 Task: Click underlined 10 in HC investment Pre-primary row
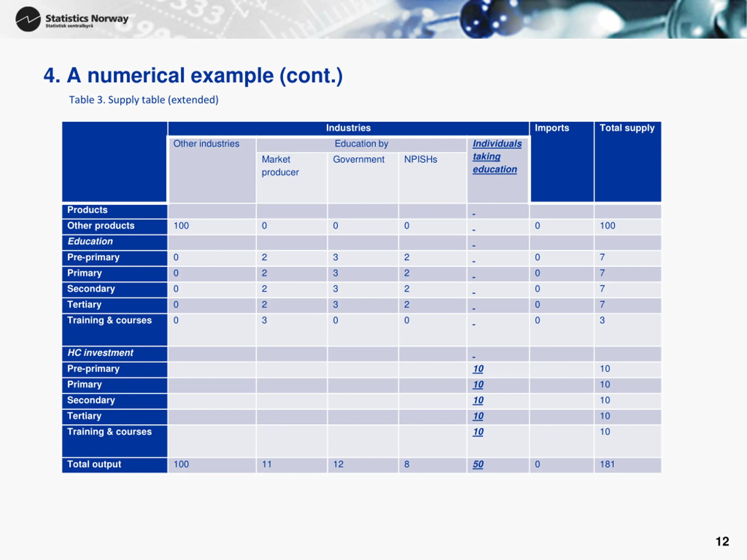click(478, 369)
